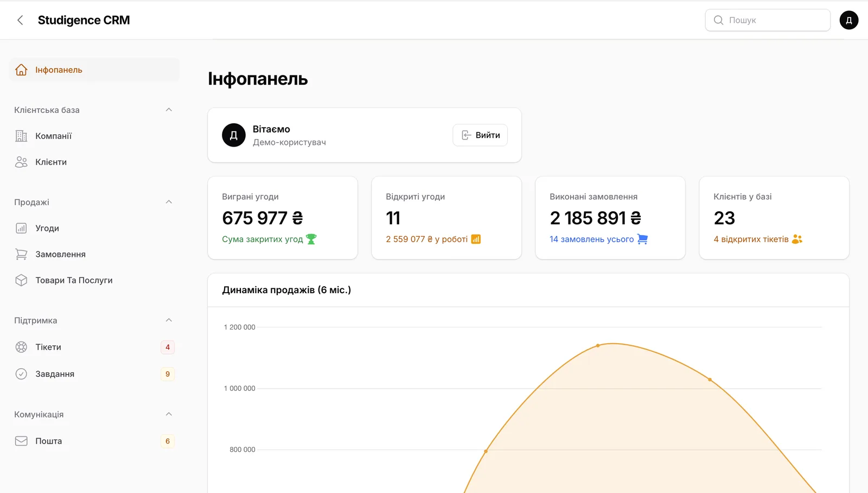Click the Вийти logout button
868x493 pixels.
pyautogui.click(x=480, y=135)
